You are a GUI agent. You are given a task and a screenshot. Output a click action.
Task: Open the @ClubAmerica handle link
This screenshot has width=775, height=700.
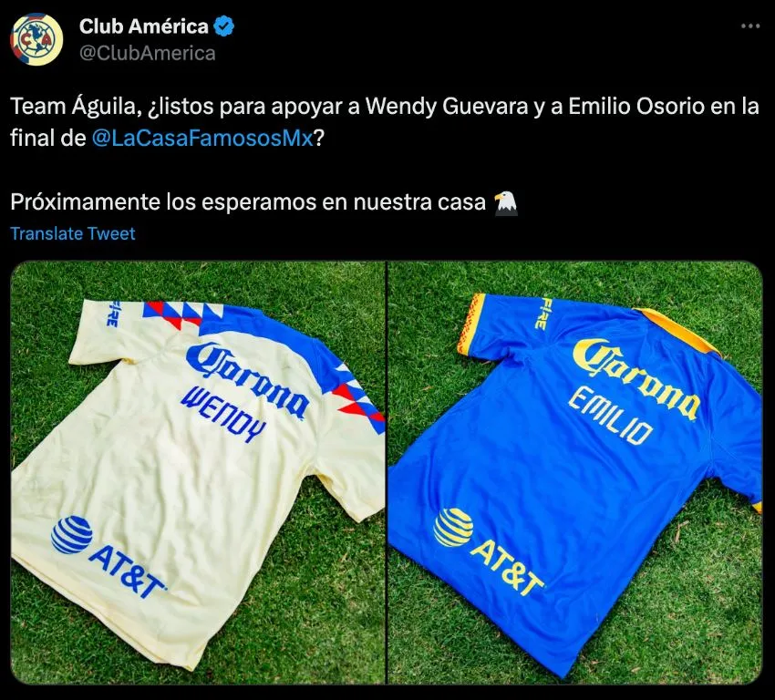point(148,54)
